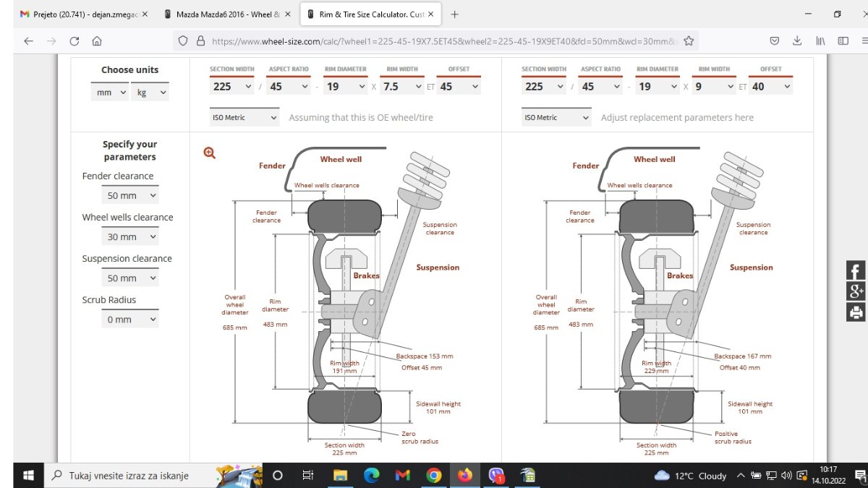The image size is (868, 488).
Task: Open Fender clearance 50 mm dropdown
Action: tap(129, 196)
